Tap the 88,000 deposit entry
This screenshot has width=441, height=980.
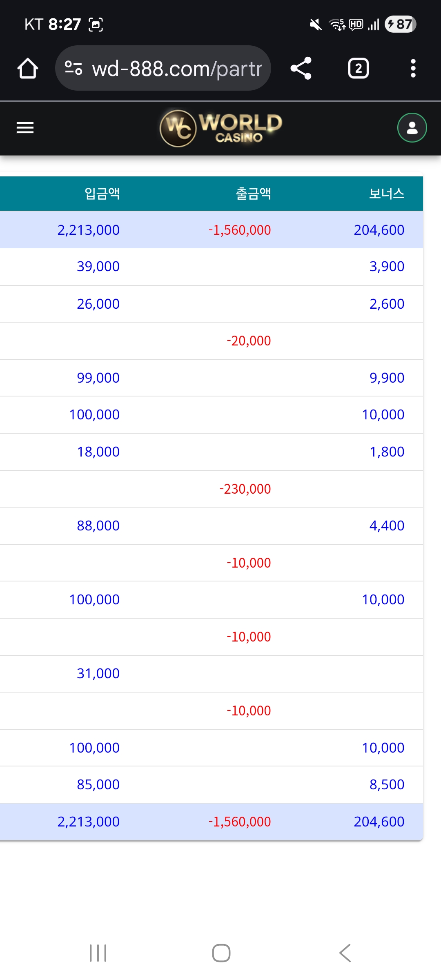click(x=98, y=526)
